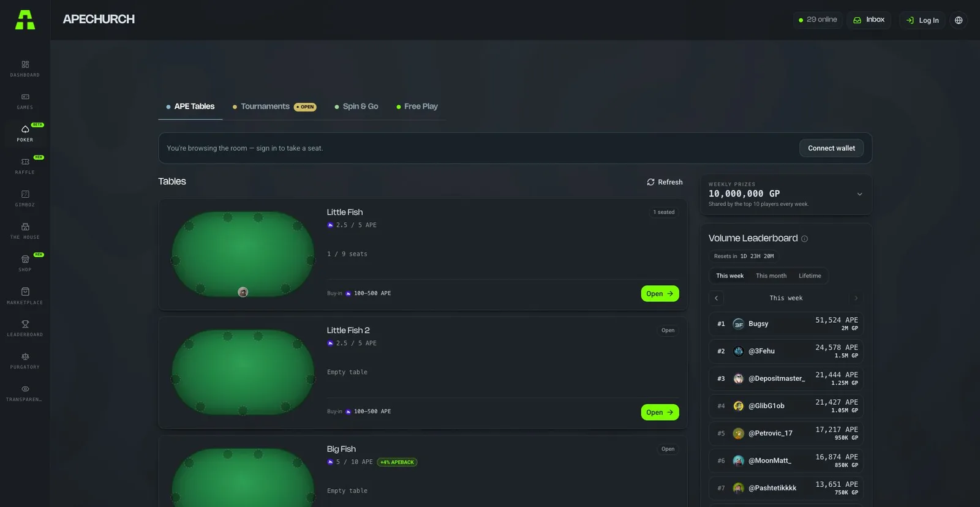Open the Shop sidebar icon
Image resolution: width=980 pixels, height=507 pixels.
(25, 259)
